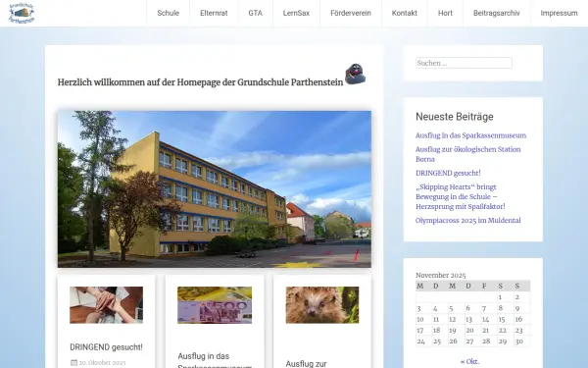Open the Impressum page
The width and height of the screenshot is (588, 368).
[559, 13]
